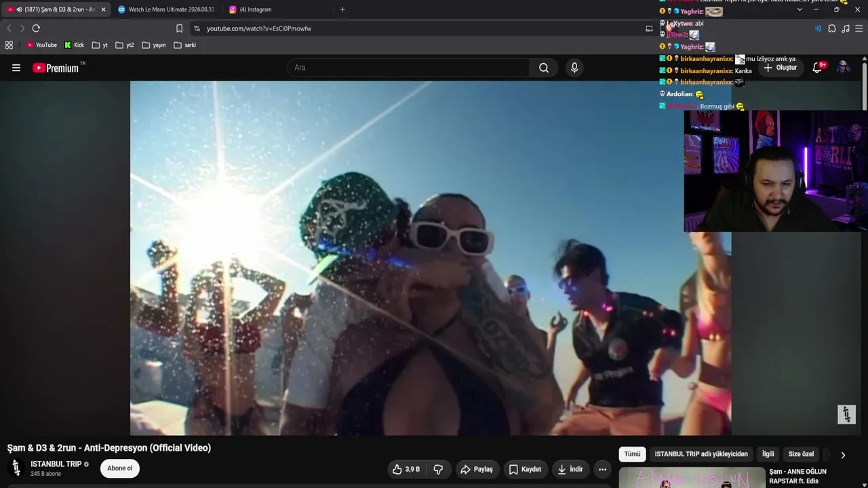Open ISTANBUL TRIP channel avatar
The width and height of the screenshot is (868, 488).
pos(16,468)
